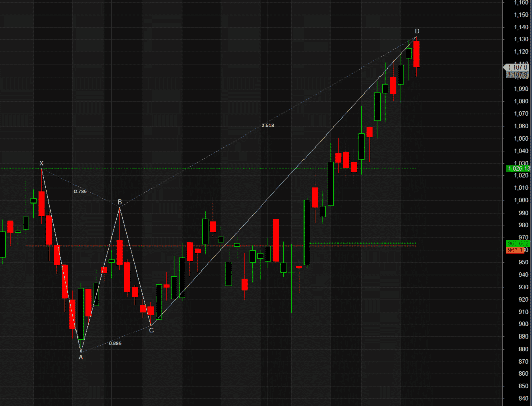
Task: Select the 2.618 ratio label
Action: point(268,125)
